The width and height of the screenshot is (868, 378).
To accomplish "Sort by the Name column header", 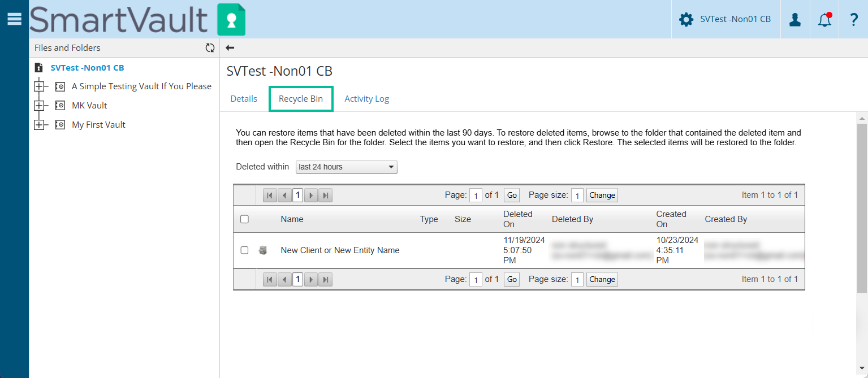I will pos(292,219).
